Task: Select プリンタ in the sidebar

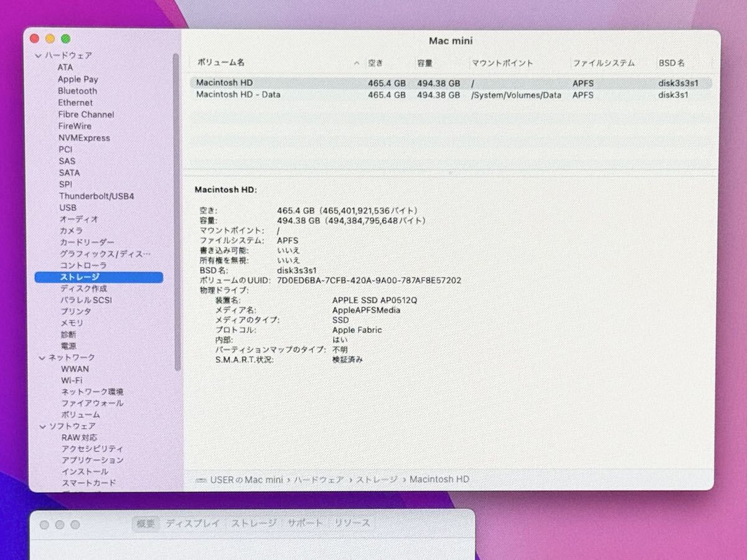Action: pos(76,311)
